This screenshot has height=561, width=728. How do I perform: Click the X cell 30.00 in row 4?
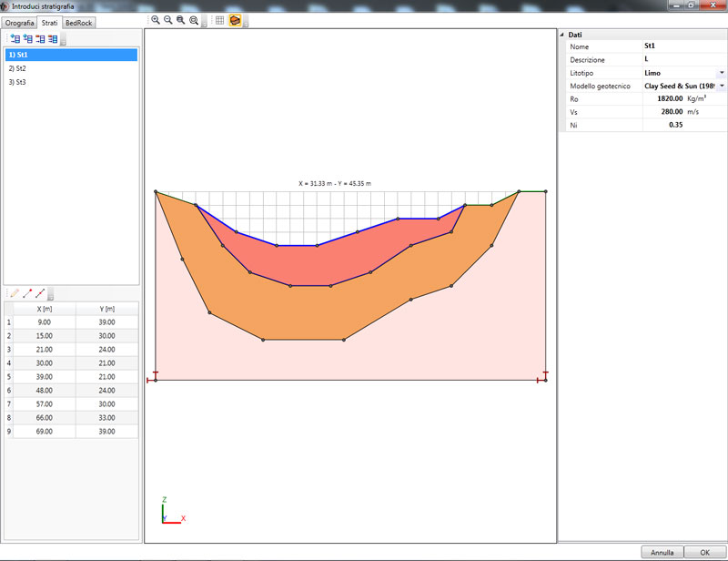click(44, 363)
